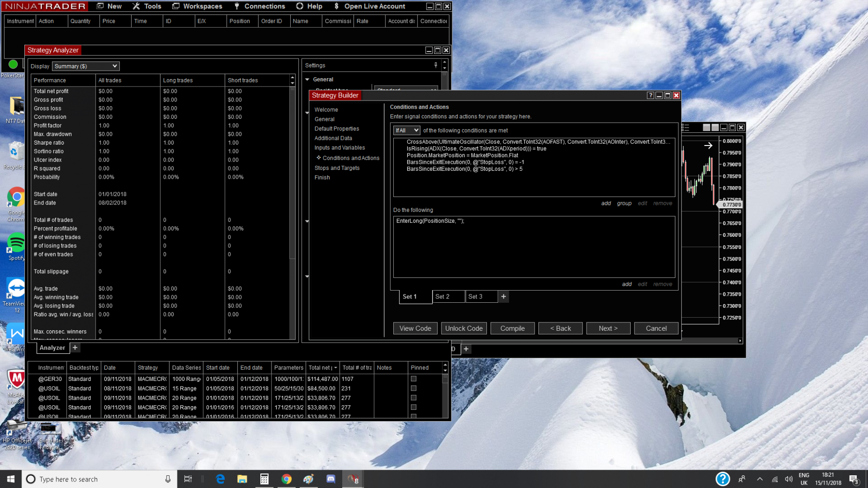Viewport: 868px width, 488px height.
Task: Go to the Welcome step in Strategy Builder
Action: pos(326,109)
